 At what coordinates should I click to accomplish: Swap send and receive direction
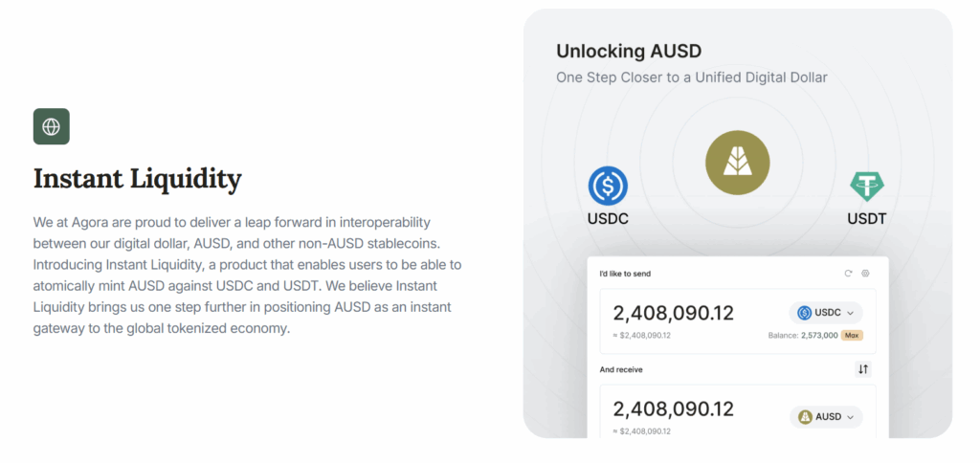coord(863,369)
